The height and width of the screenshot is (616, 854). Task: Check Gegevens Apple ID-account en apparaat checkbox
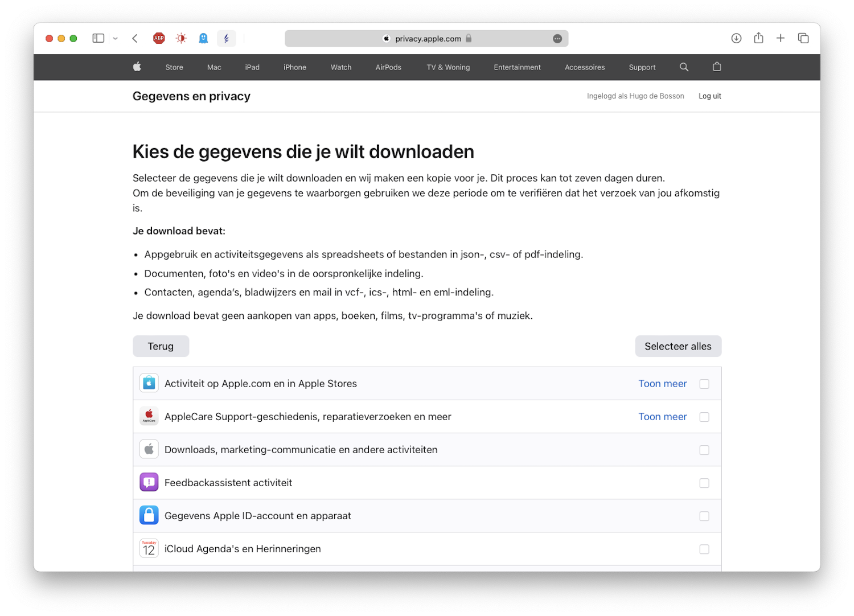tap(704, 516)
